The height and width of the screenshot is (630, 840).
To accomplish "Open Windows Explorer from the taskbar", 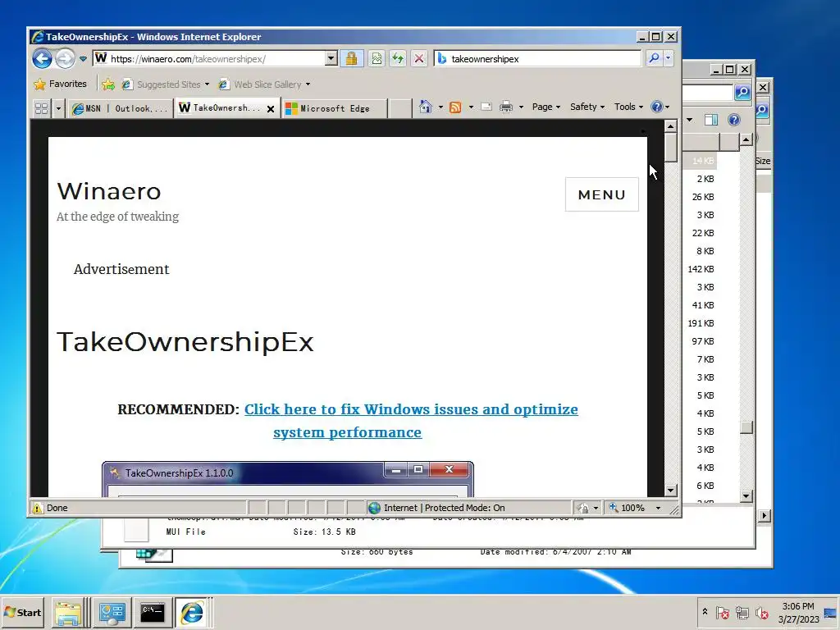I will 69,613.
